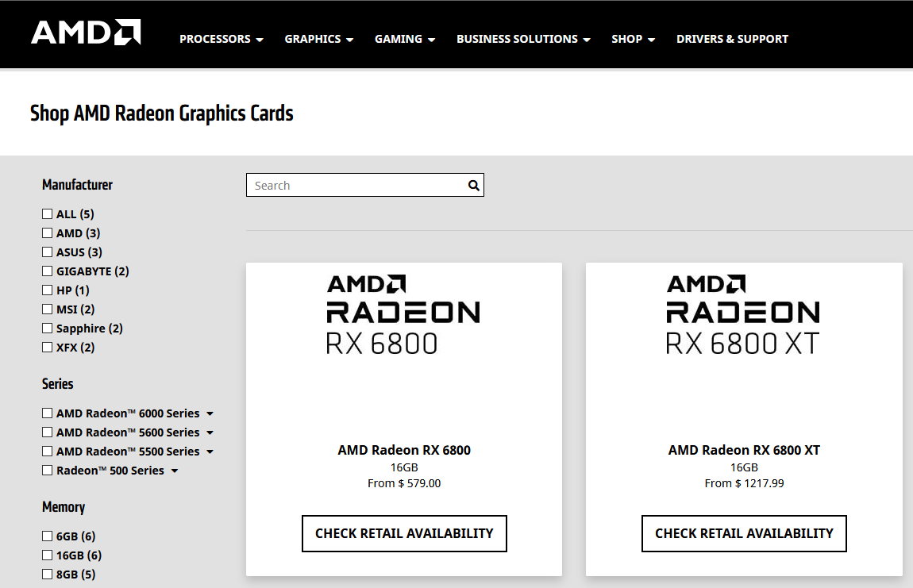The width and height of the screenshot is (913, 588).
Task: Open the Radeon RX 6800 logo image
Action: (403, 315)
